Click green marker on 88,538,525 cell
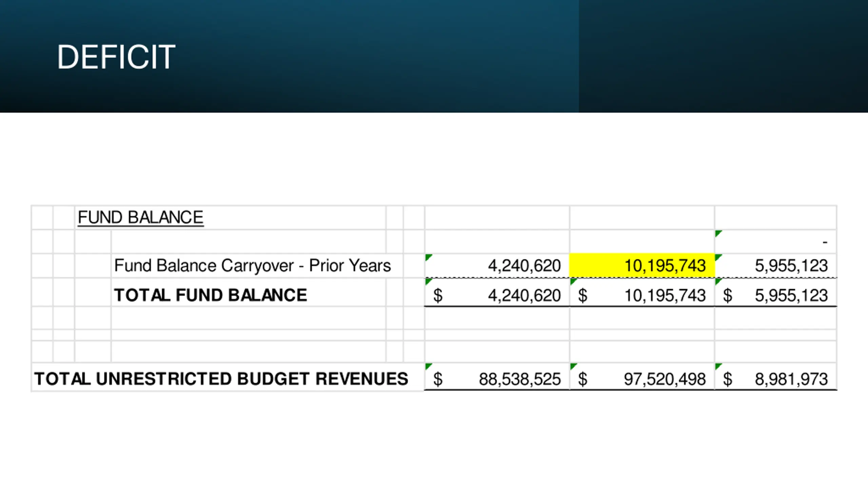The width and height of the screenshot is (868, 488). point(428,366)
